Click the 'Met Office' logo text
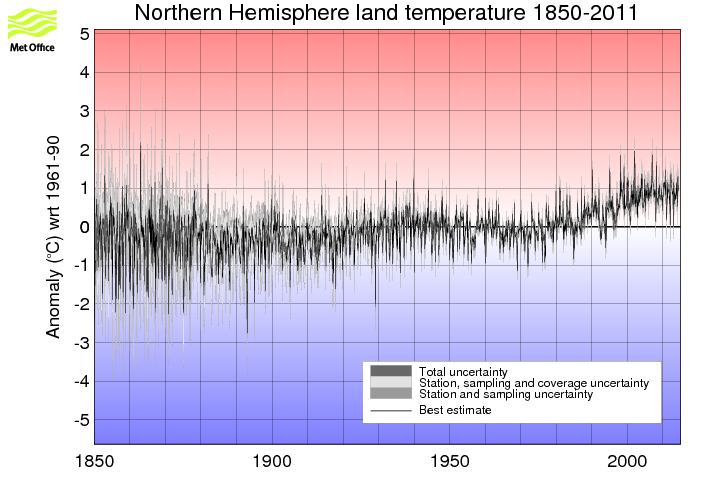Viewport: 708px width, 504px height. click(x=32, y=47)
